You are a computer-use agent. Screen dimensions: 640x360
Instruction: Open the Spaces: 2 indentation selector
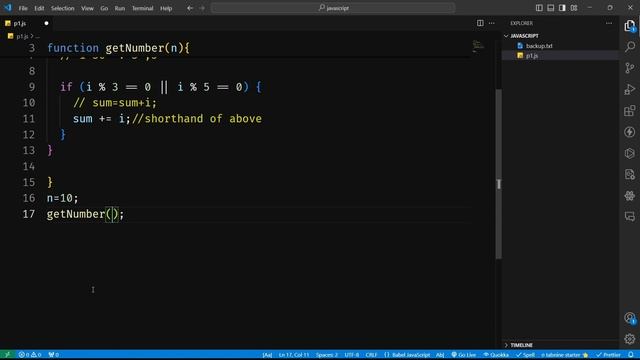point(327,355)
